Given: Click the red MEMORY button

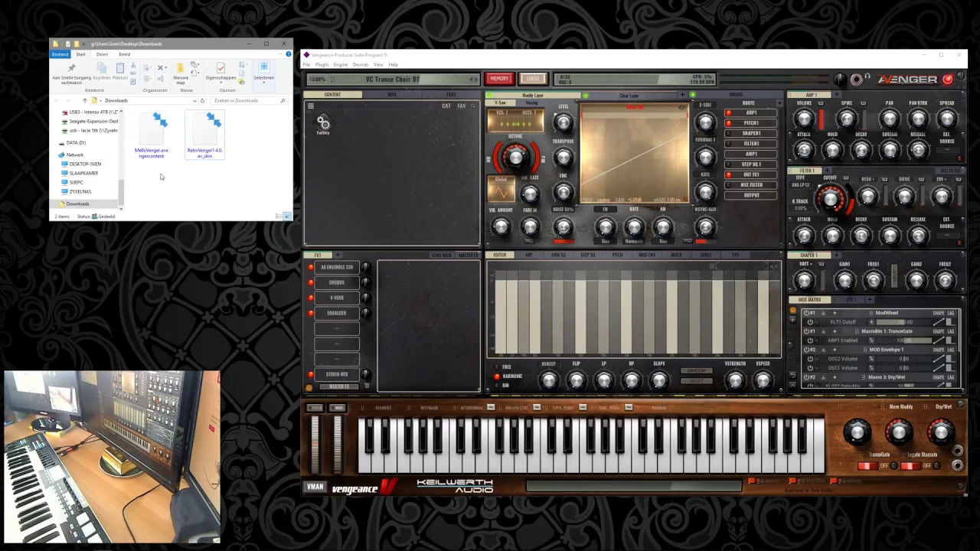Looking at the screenshot, I should tap(499, 79).
